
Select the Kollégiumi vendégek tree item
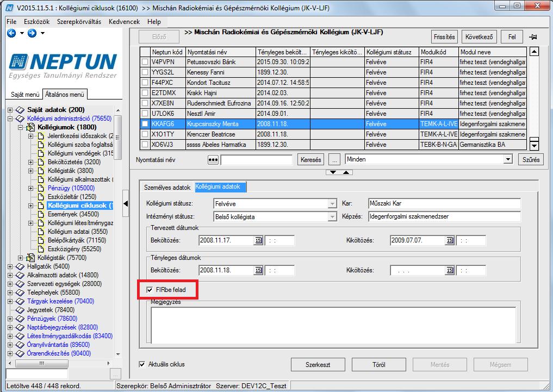(x=80, y=153)
